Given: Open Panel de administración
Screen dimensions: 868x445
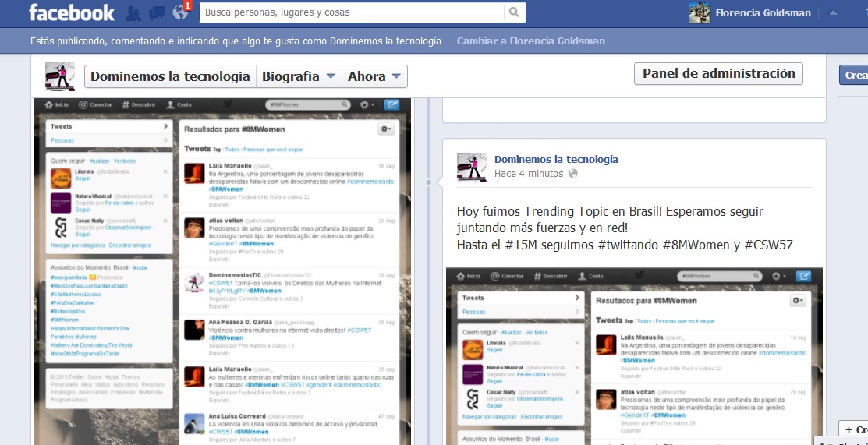Looking at the screenshot, I should click(718, 73).
